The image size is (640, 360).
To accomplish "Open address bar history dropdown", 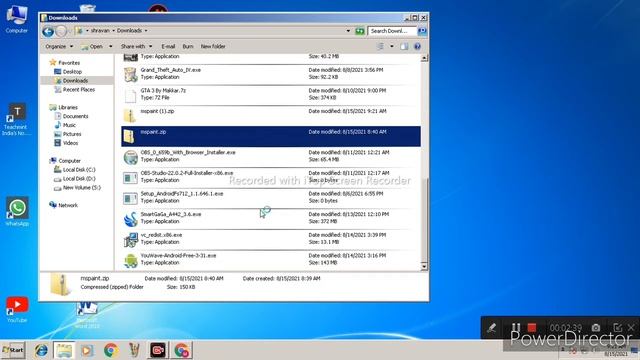I will point(348,31).
